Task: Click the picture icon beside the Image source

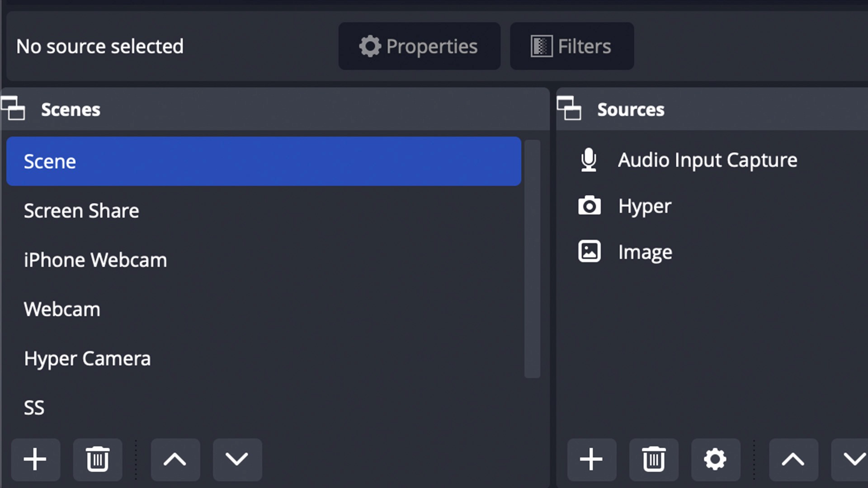Action: click(x=589, y=252)
